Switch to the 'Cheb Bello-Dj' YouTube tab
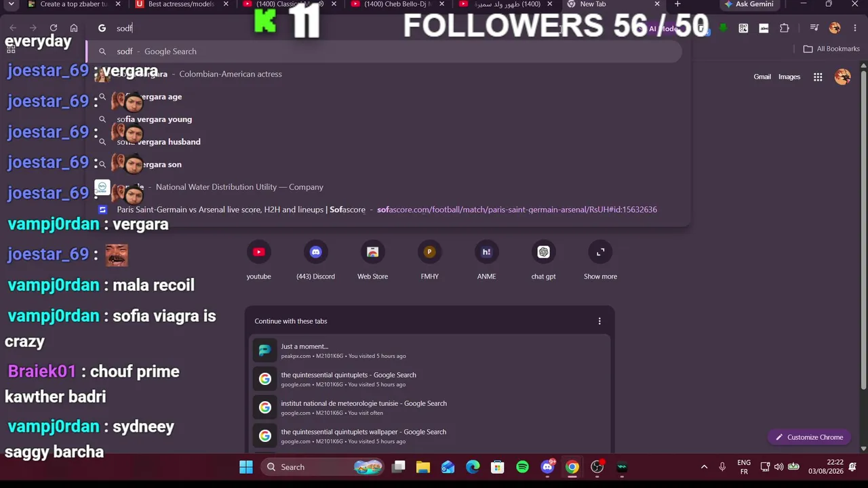Viewport: 868px width, 488px height. [x=397, y=4]
